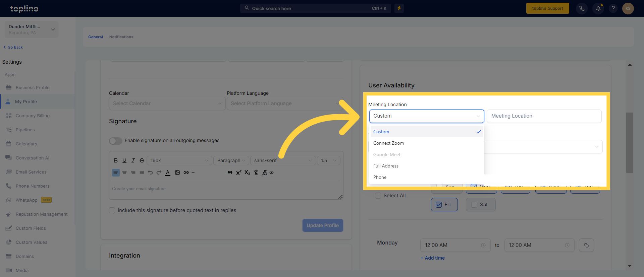This screenshot has height=277, width=644.
Task: Undo last edit in signature editor
Action: click(150, 172)
